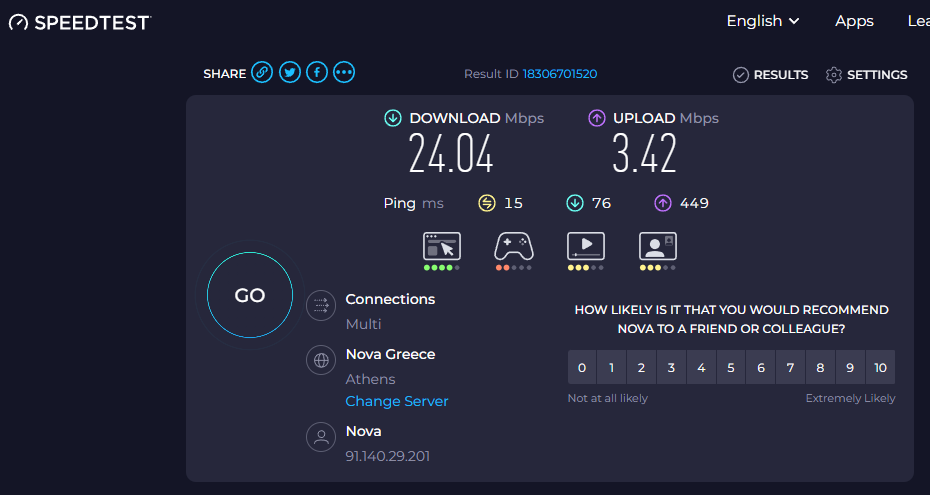Rate recommendation 10

coord(880,368)
